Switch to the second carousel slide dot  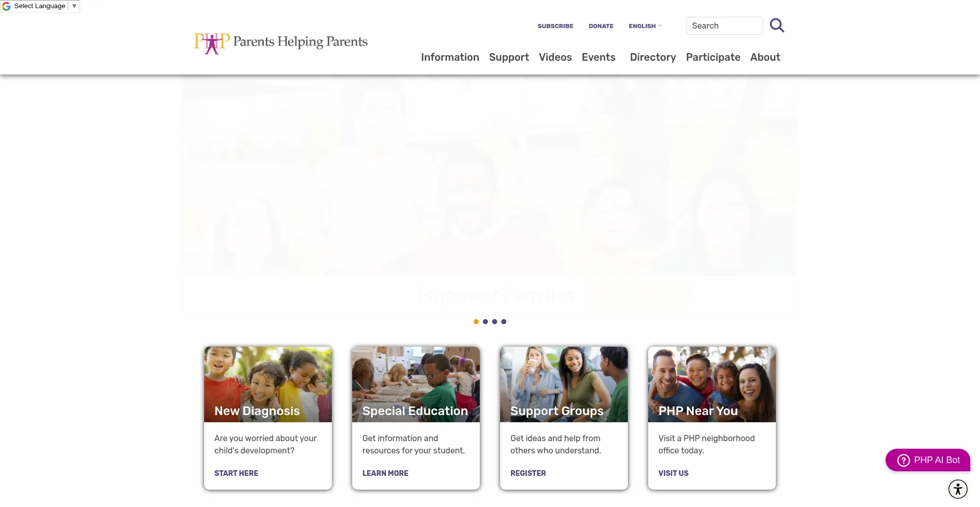[x=485, y=322]
